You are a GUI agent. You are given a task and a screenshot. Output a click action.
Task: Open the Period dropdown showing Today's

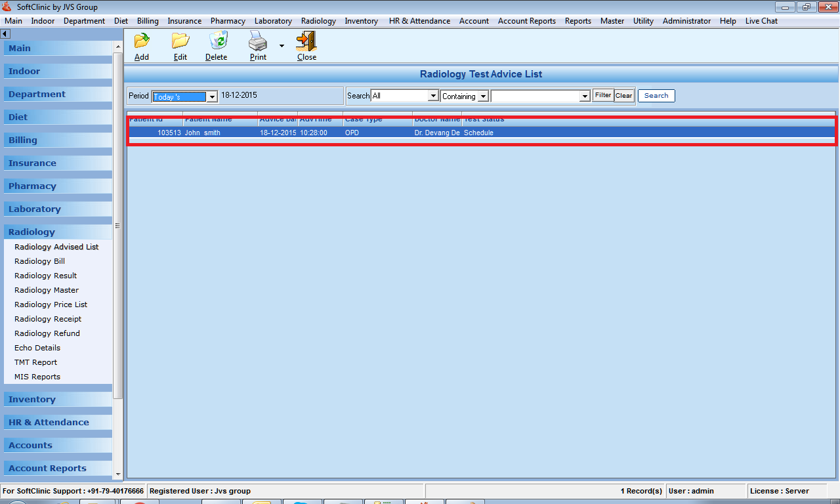point(212,96)
